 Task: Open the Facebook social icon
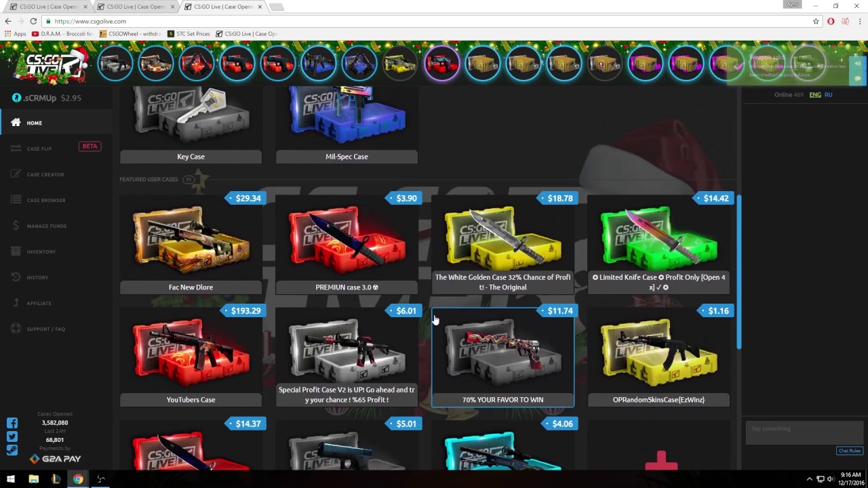12,423
